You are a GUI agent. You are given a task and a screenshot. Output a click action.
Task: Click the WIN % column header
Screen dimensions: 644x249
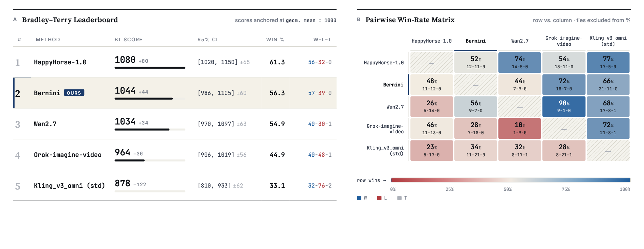(x=275, y=40)
